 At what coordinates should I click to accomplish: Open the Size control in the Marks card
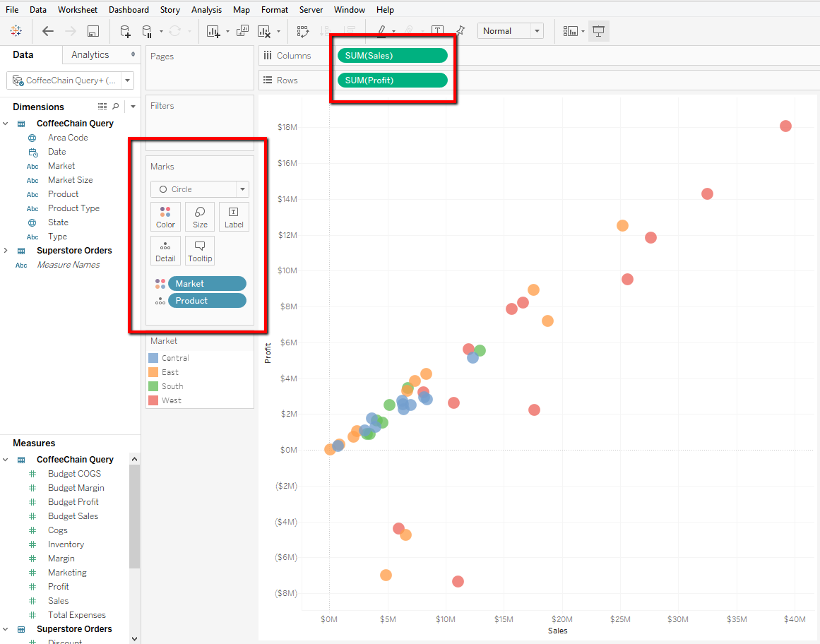click(x=199, y=216)
